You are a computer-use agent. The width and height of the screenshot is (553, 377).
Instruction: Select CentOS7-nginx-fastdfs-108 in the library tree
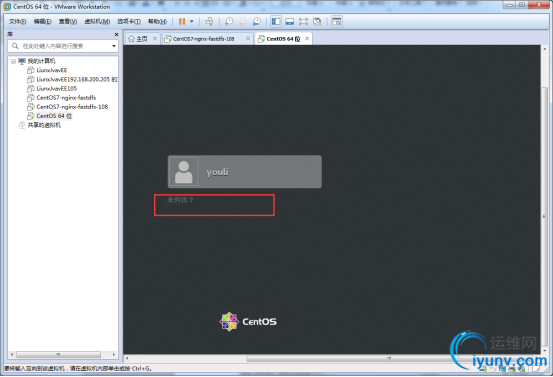(72, 107)
